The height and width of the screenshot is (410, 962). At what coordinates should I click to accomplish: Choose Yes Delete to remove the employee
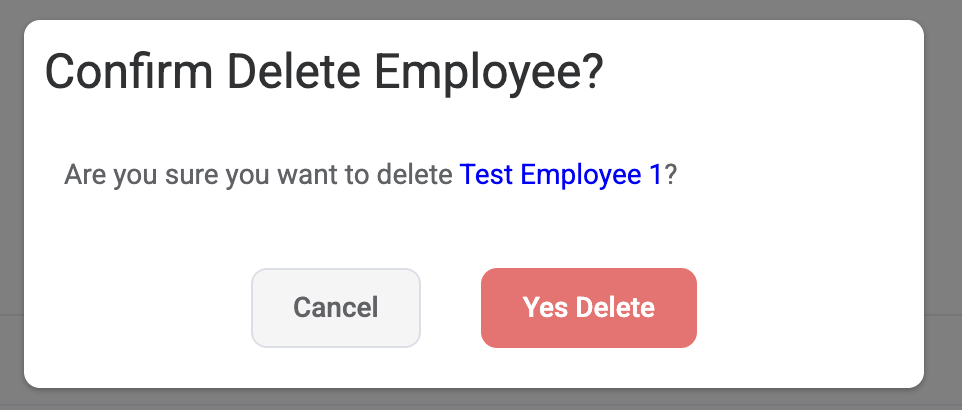[x=588, y=308]
